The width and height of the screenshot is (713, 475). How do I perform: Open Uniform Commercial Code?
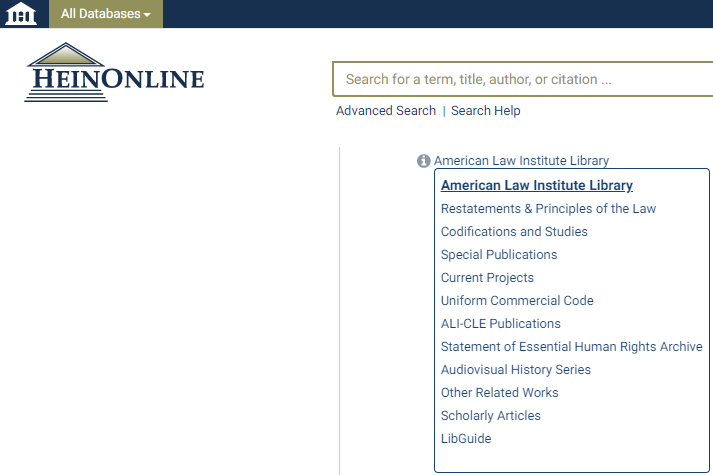click(x=517, y=300)
